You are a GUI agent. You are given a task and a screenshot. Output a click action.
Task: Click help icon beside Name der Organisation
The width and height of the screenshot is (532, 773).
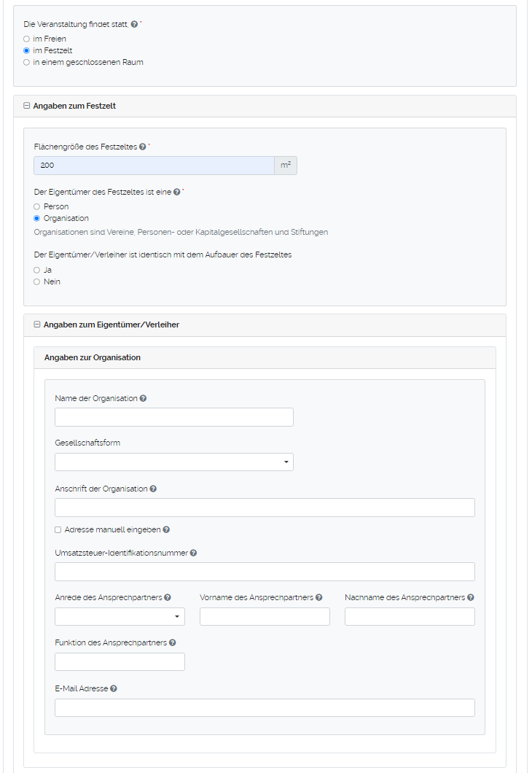143,398
